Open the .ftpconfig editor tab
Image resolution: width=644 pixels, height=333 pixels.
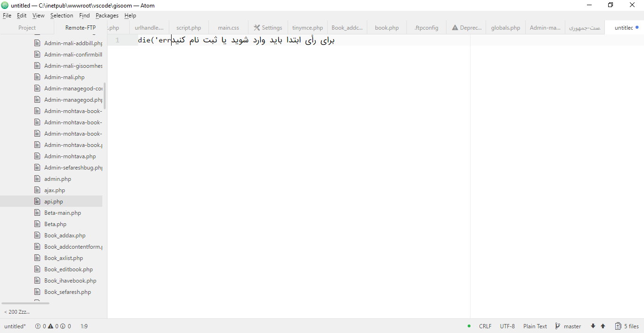tap(426, 28)
